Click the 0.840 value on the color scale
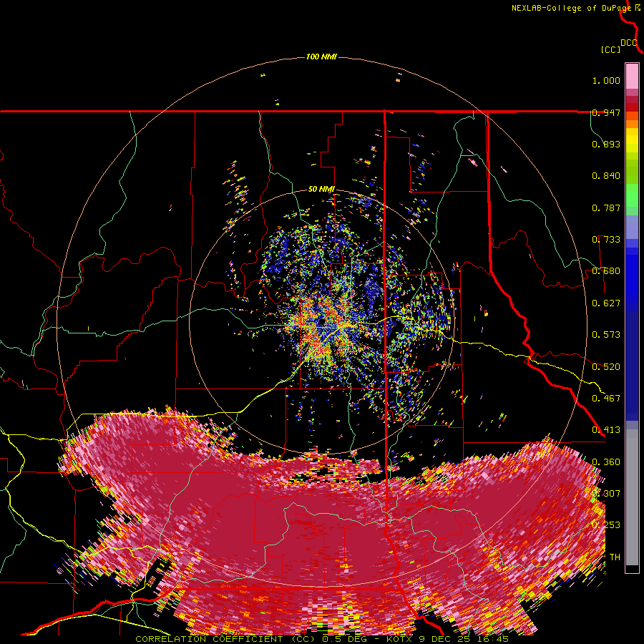644x644 pixels. coord(606,176)
